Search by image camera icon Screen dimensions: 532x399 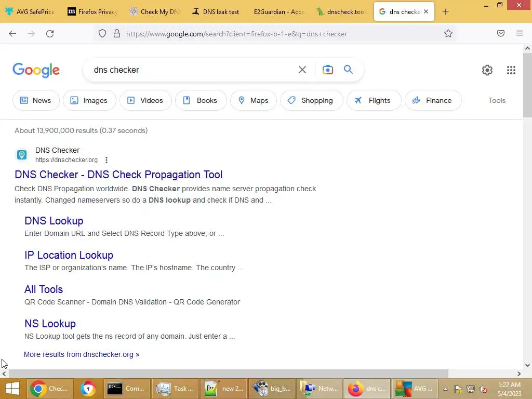tap(327, 70)
